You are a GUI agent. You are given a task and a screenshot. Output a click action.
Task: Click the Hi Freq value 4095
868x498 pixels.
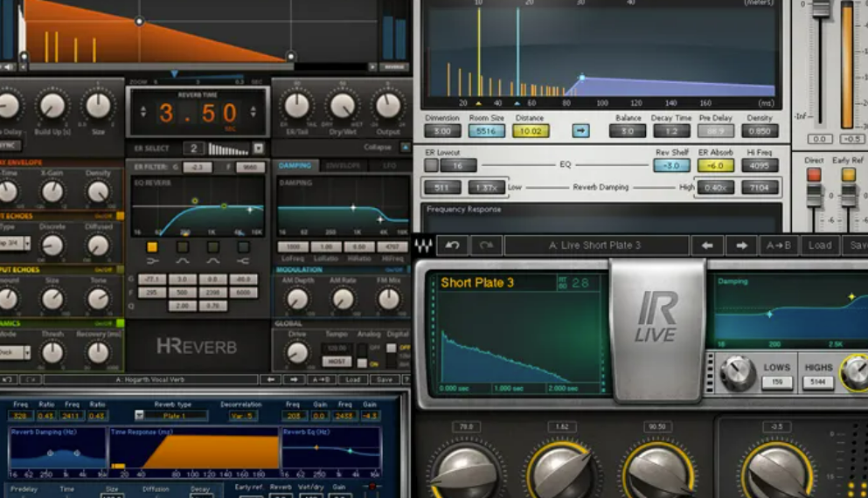click(760, 165)
